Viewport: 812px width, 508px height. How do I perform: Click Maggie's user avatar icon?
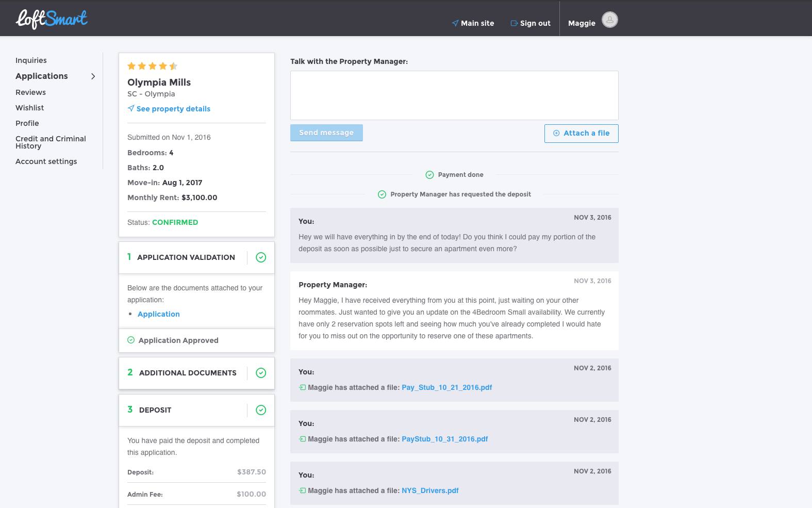609,20
